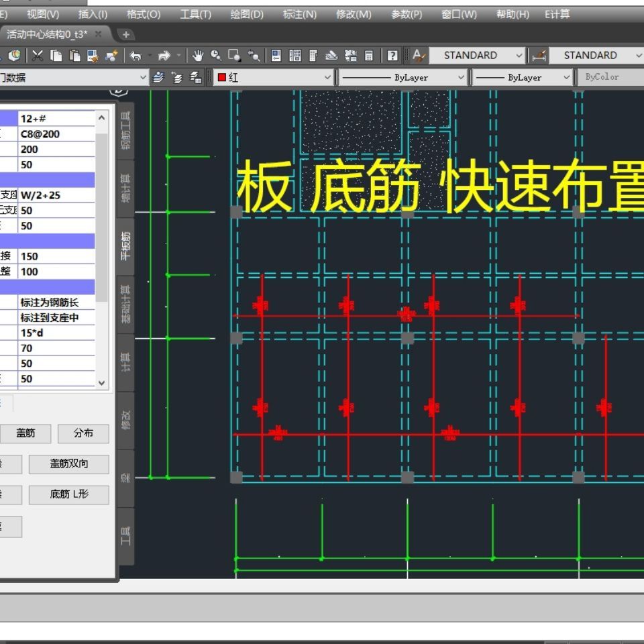Open the 绘图(D) menu

246,14
